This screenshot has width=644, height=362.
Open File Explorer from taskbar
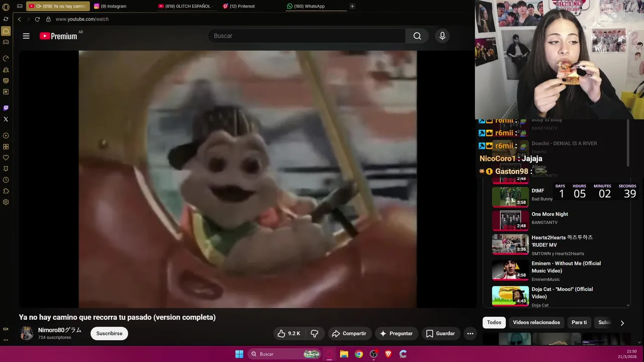[344, 354]
